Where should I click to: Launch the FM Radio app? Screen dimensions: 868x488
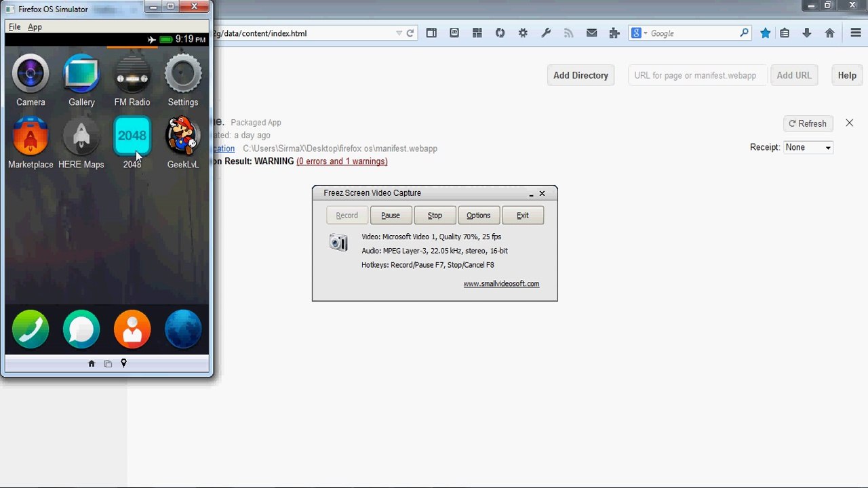(x=132, y=74)
